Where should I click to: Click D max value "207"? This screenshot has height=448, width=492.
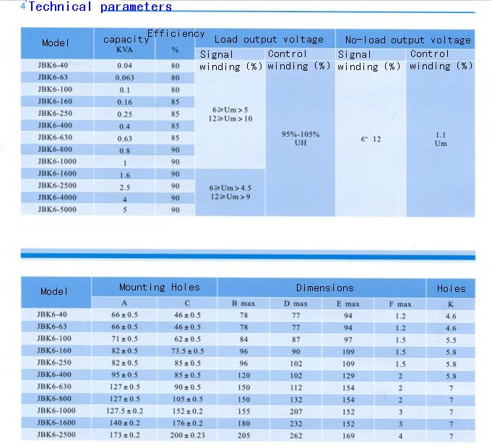point(296,411)
